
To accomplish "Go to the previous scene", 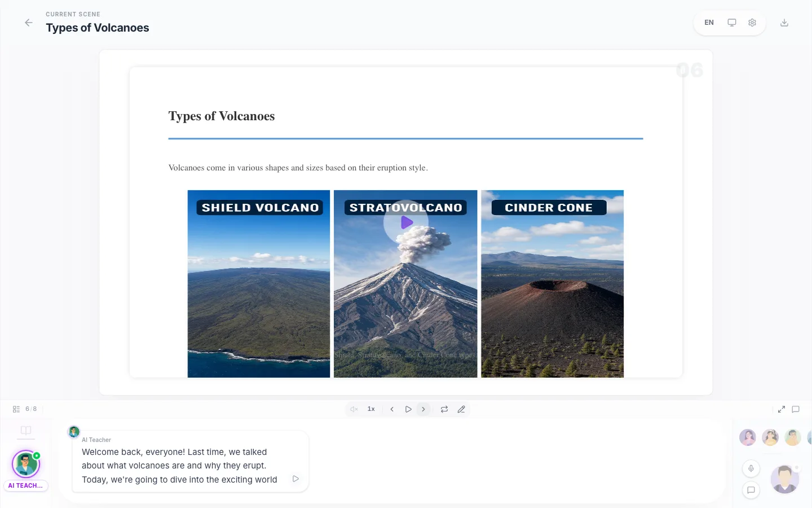I will coord(392,409).
